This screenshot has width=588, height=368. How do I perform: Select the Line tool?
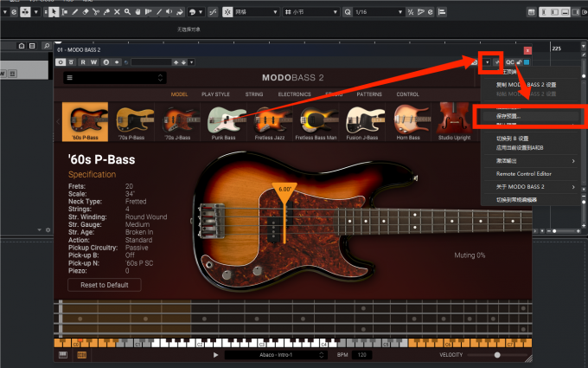tap(159, 12)
